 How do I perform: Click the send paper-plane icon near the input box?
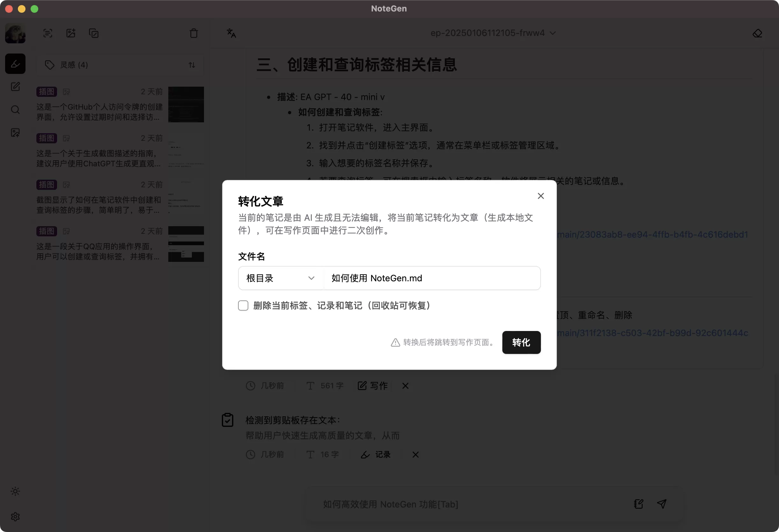pyautogui.click(x=662, y=504)
